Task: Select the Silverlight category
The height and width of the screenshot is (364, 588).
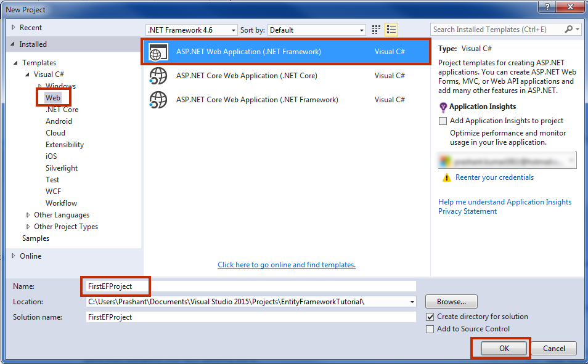Action: tap(62, 168)
